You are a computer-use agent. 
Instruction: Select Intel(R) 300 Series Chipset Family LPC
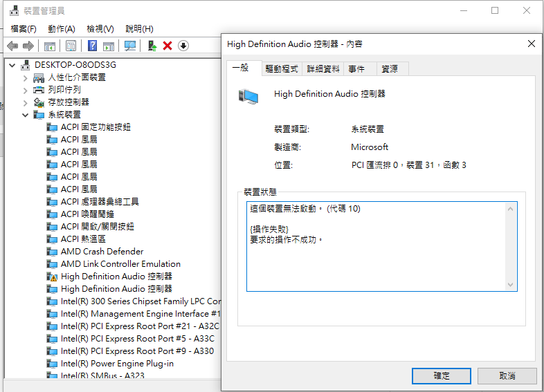click(x=140, y=301)
